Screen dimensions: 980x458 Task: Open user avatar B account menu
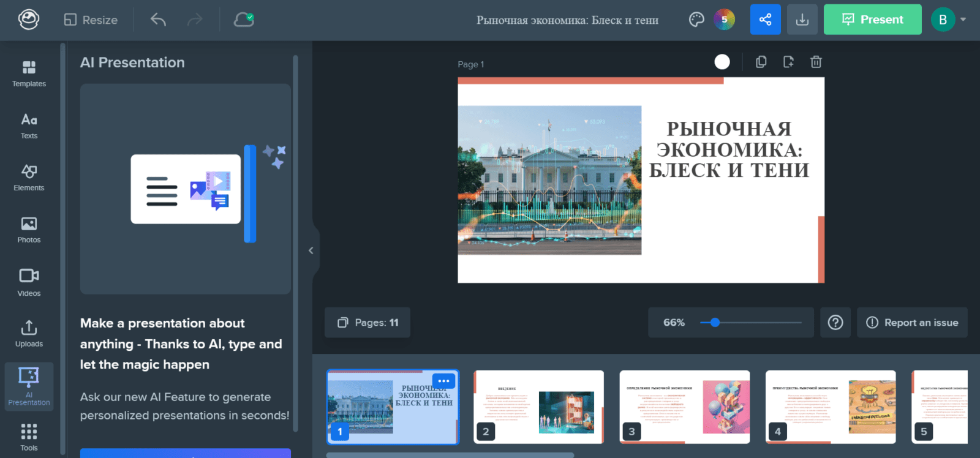(943, 20)
